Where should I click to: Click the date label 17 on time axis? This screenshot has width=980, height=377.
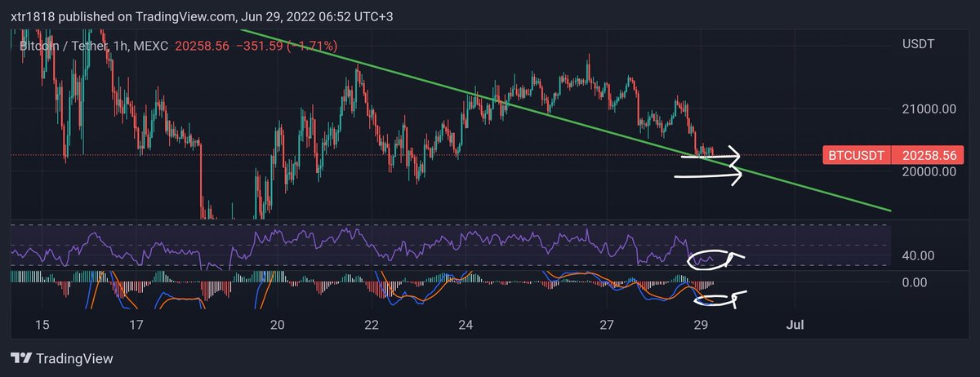pos(136,325)
